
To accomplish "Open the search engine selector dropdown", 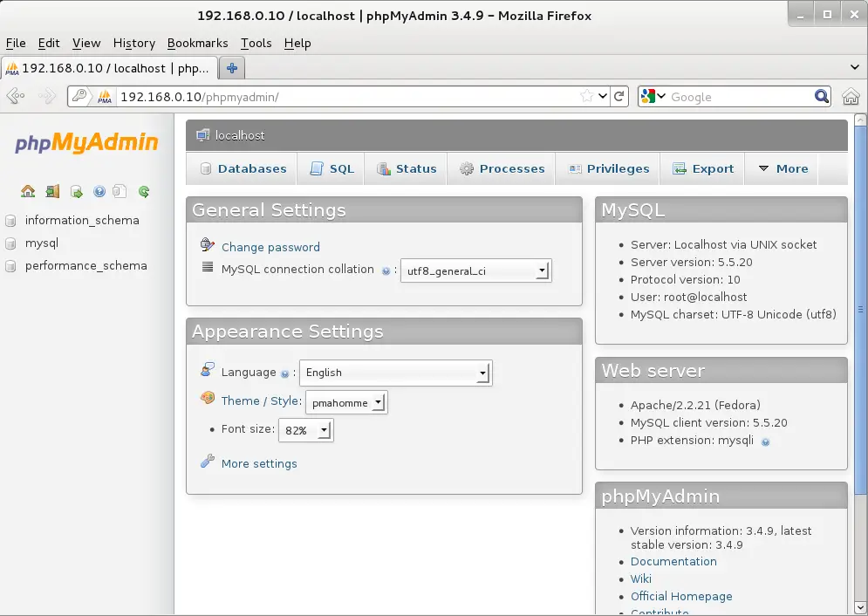I will (653, 96).
